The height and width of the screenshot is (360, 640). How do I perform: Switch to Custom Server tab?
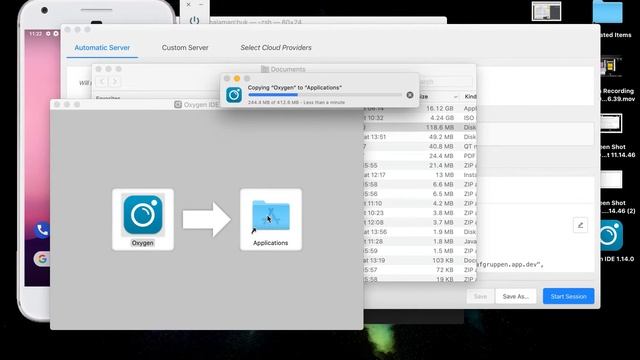point(185,48)
